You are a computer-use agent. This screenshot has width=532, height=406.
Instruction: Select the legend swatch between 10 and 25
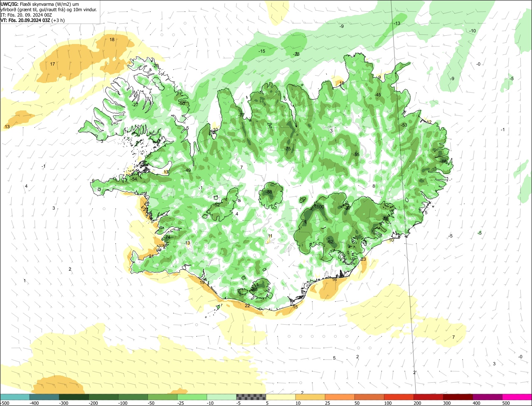click(310, 397)
